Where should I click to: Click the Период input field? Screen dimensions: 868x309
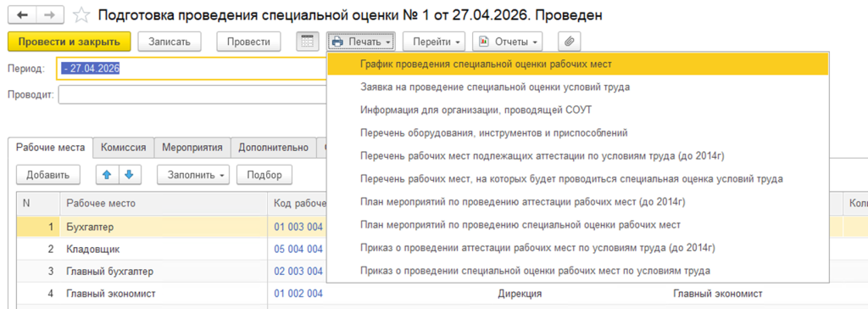192,69
